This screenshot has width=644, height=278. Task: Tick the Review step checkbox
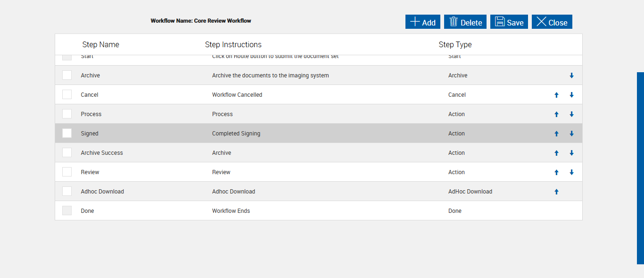[x=67, y=172]
